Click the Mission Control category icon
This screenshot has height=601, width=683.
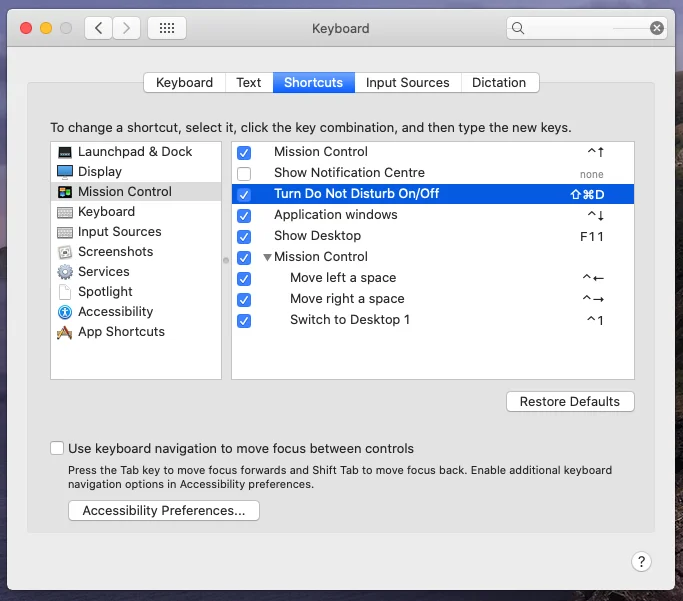[65, 192]
